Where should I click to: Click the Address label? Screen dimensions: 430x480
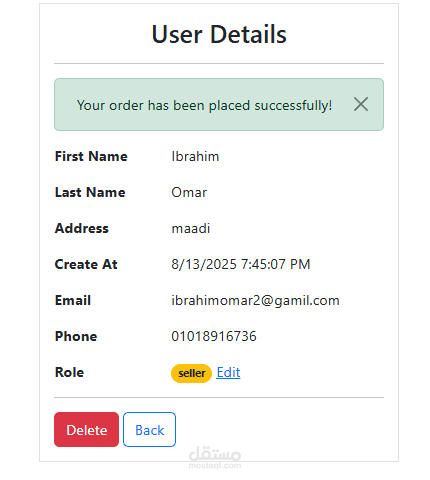click(82, 228)
